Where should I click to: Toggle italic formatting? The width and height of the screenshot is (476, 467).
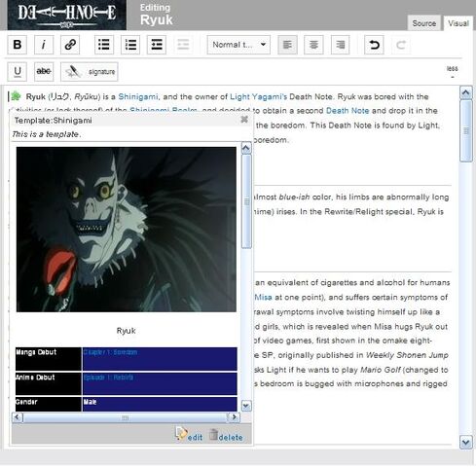[x=44, y=45]
